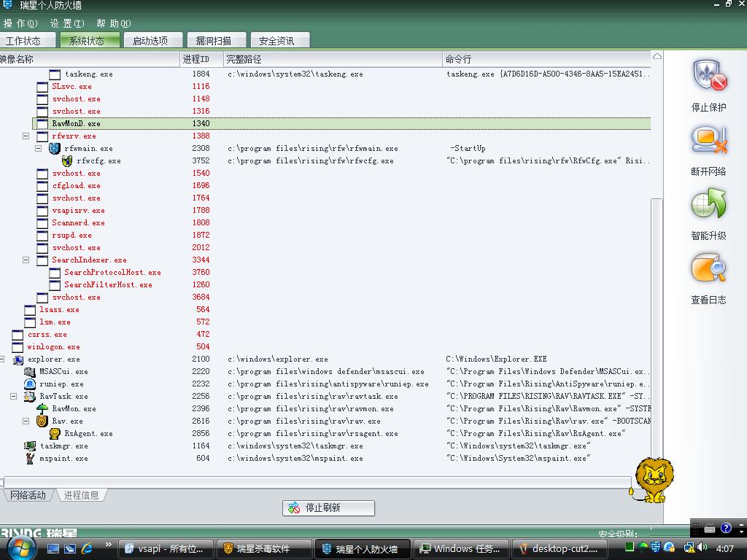Click the 停止刷新 button
Image resolution: width=747 pixels, height=560 pixels.
(328, 507)
